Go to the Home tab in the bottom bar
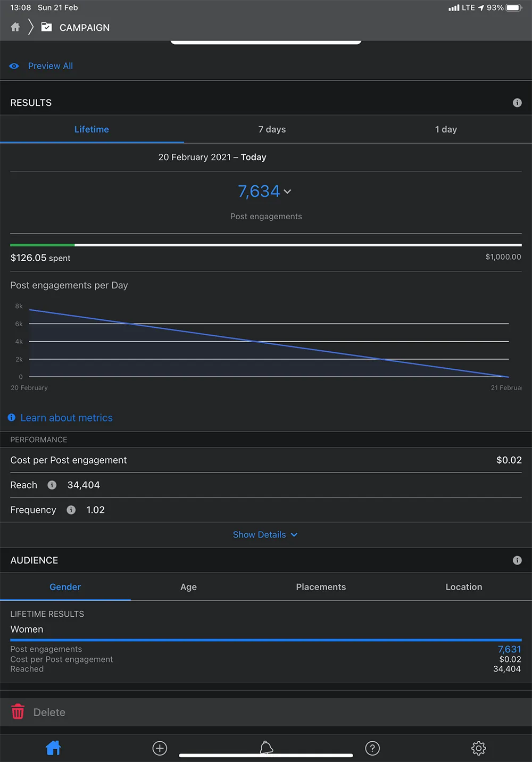Viewport: 532px width, 762px height. click(53, 748)
